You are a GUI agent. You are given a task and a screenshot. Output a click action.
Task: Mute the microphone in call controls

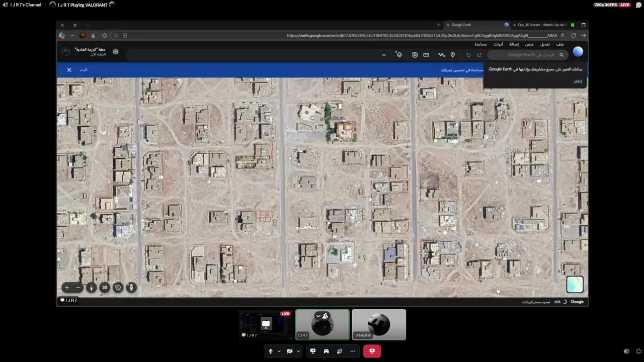pos(270,351)
